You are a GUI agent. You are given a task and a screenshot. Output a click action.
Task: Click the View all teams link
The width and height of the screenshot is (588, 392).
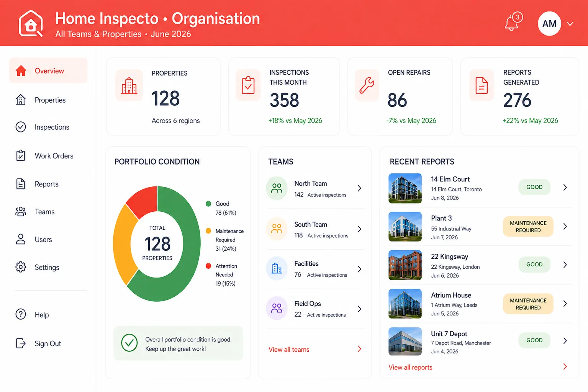(x=289, y=350)
